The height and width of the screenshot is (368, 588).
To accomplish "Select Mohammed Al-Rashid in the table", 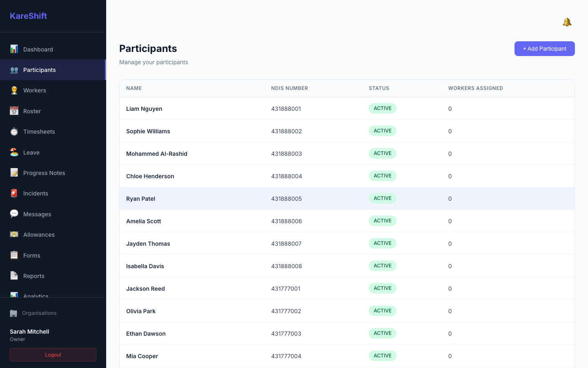I will coord(157,154).
